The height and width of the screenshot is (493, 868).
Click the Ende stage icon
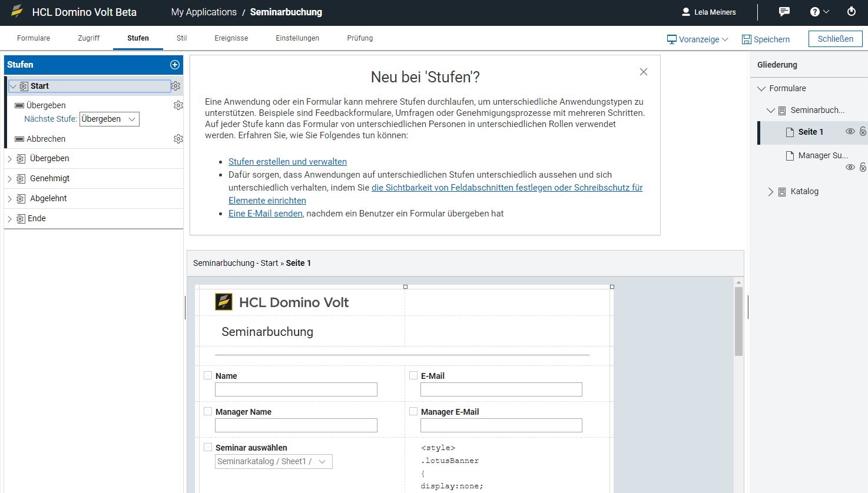click(x=21, y=218)
